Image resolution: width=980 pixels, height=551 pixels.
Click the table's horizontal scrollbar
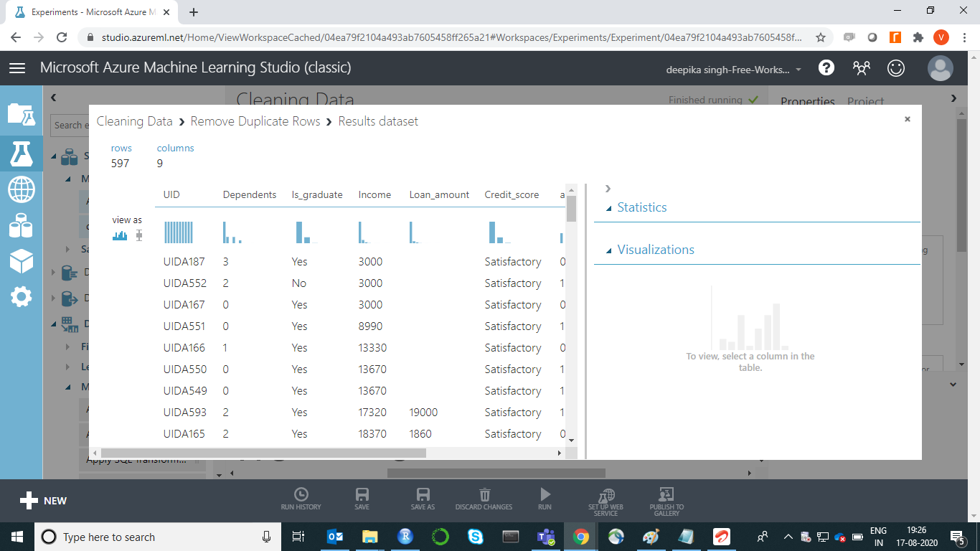pyautogui.click(x=263, y=453)
